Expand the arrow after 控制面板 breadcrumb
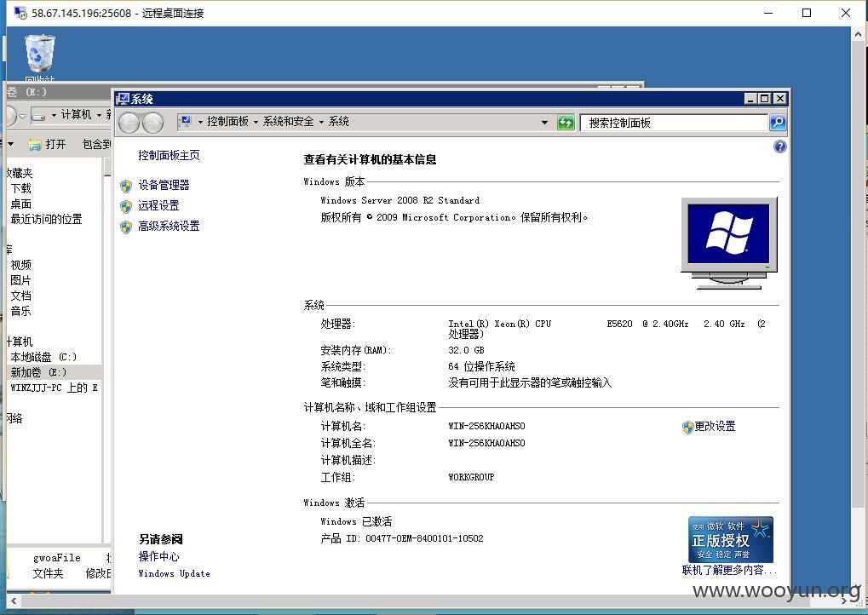868x615 pixels. coord(256,122)
